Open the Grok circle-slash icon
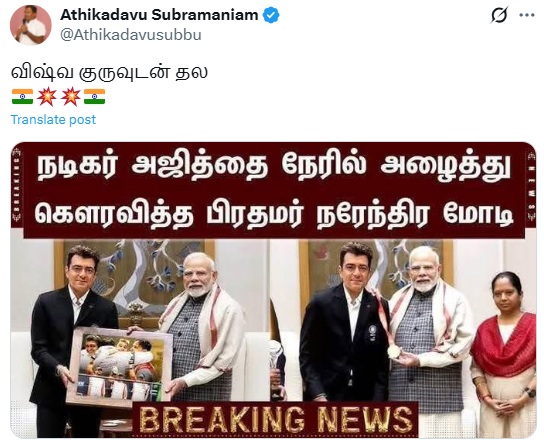This screenshot has width=544, height=440. [499, 15]
